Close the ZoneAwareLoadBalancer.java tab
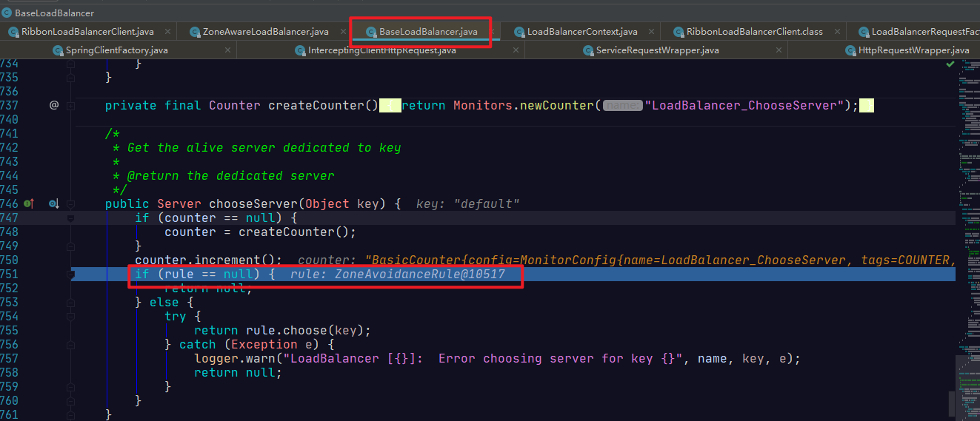The height and width of the screenshot is (421, 980). pyautogui.click(x=343, y=32)
